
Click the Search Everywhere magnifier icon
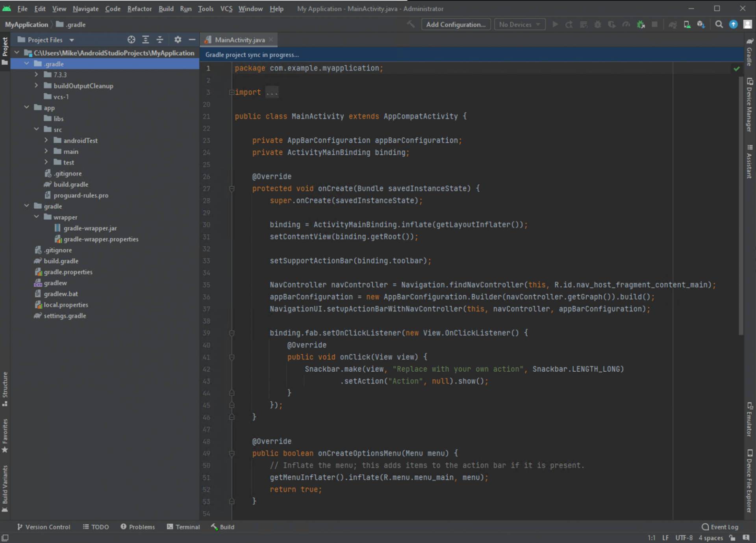point(719,24)
